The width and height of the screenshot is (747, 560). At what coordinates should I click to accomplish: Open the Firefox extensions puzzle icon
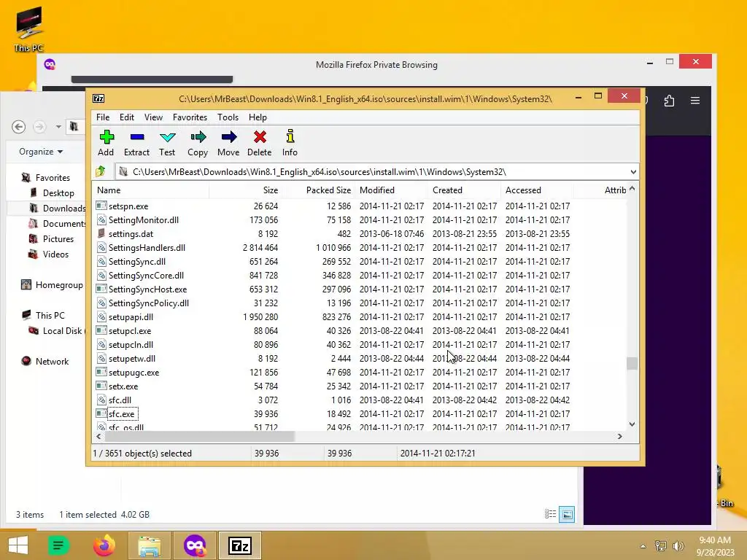click(669, 101)
